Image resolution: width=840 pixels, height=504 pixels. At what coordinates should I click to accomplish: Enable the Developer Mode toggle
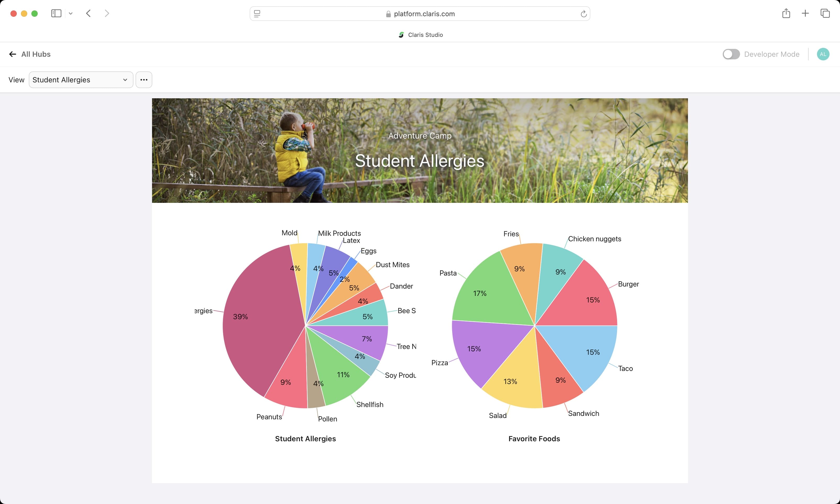[731, 54]
